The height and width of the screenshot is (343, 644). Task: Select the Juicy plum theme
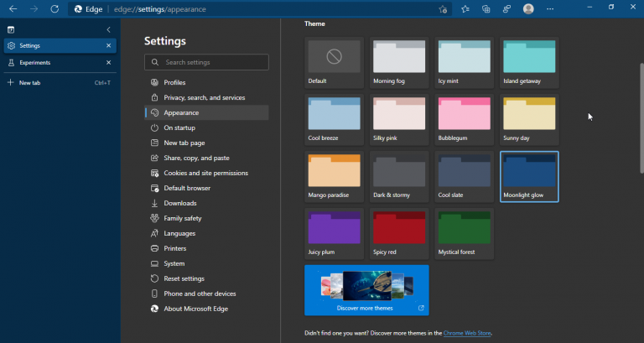334,234
